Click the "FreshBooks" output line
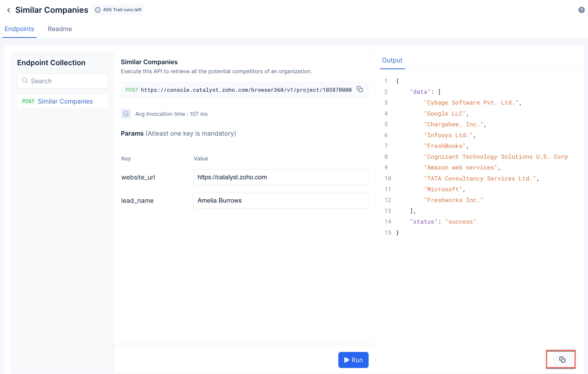588x374 pixels. pos(446,146)
